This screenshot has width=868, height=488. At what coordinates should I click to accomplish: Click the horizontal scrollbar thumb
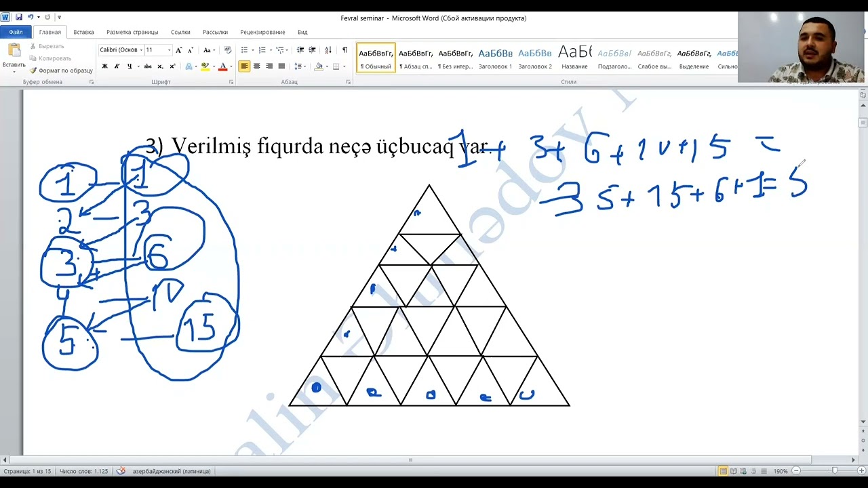coord(410,460)
